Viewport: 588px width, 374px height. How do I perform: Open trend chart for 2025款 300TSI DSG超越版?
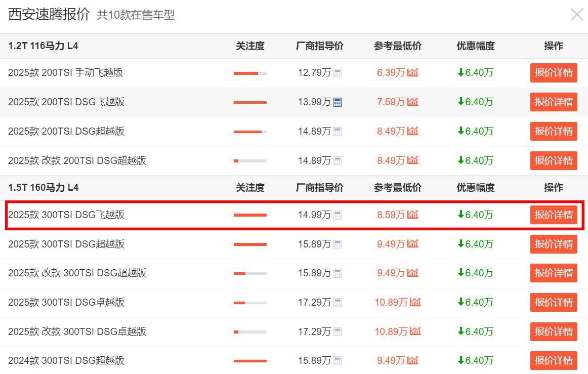pos(412,244)
